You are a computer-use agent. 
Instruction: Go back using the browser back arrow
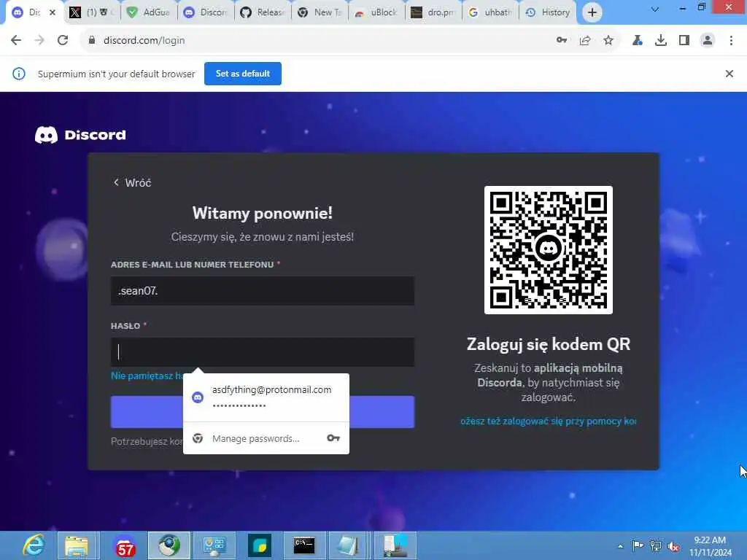[16, 41]
